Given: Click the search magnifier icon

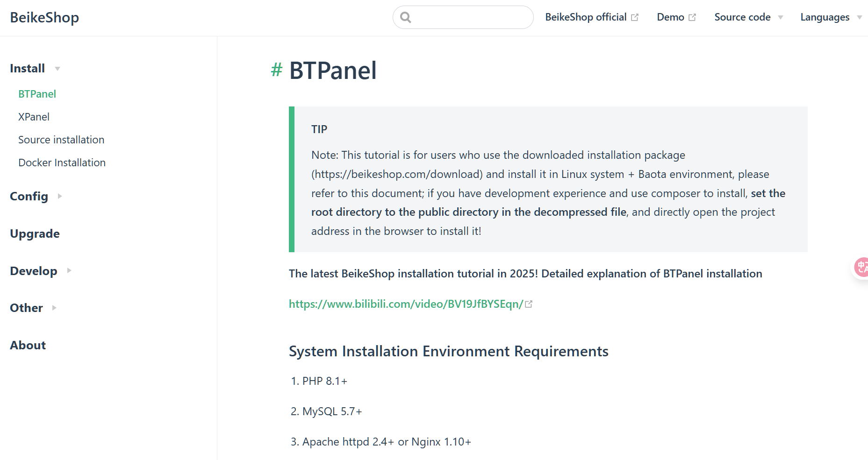Looking at the screenshot, I should [406, 17].
